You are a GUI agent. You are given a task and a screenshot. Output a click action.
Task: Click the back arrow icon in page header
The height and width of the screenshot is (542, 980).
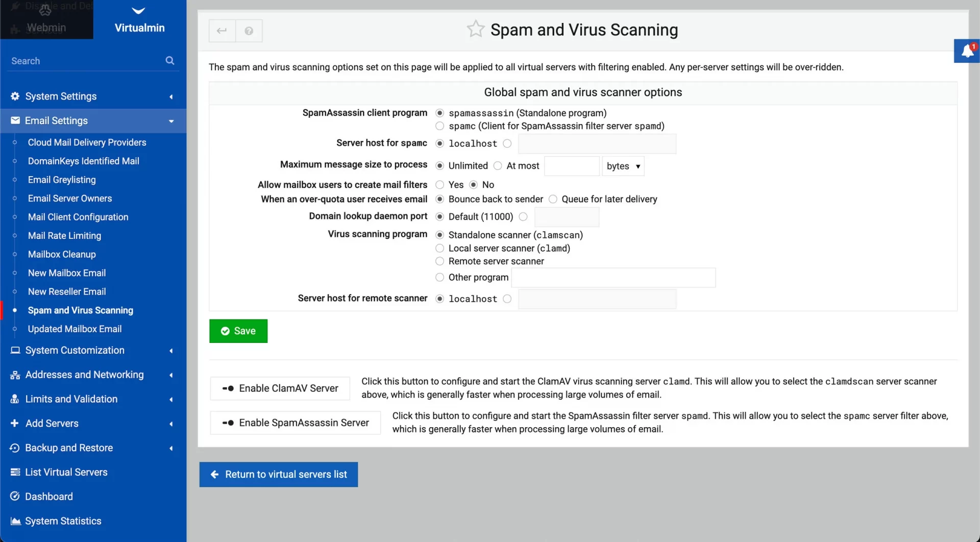[222, 31]
